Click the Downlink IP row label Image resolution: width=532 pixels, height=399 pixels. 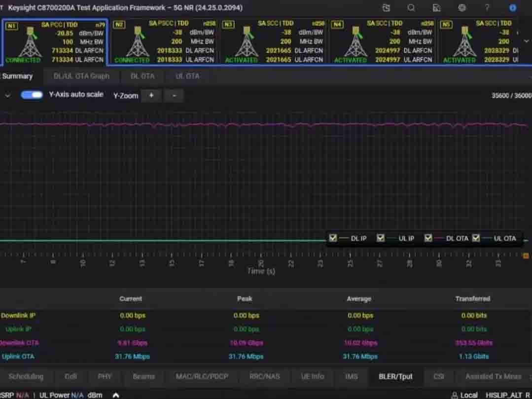coord(18,316)
